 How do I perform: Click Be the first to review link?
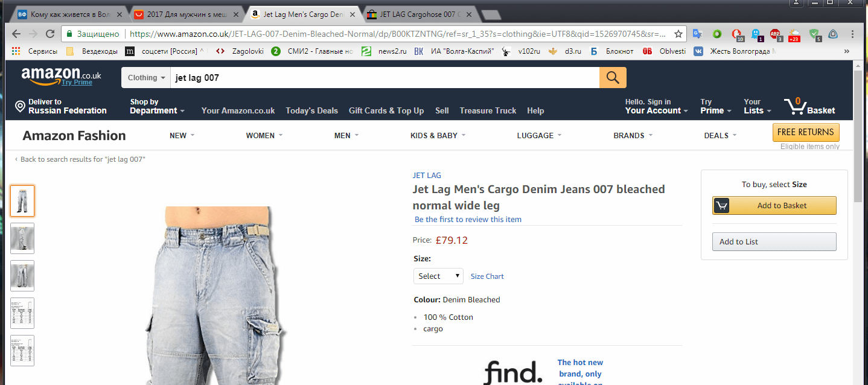click(x=468, y=219)
